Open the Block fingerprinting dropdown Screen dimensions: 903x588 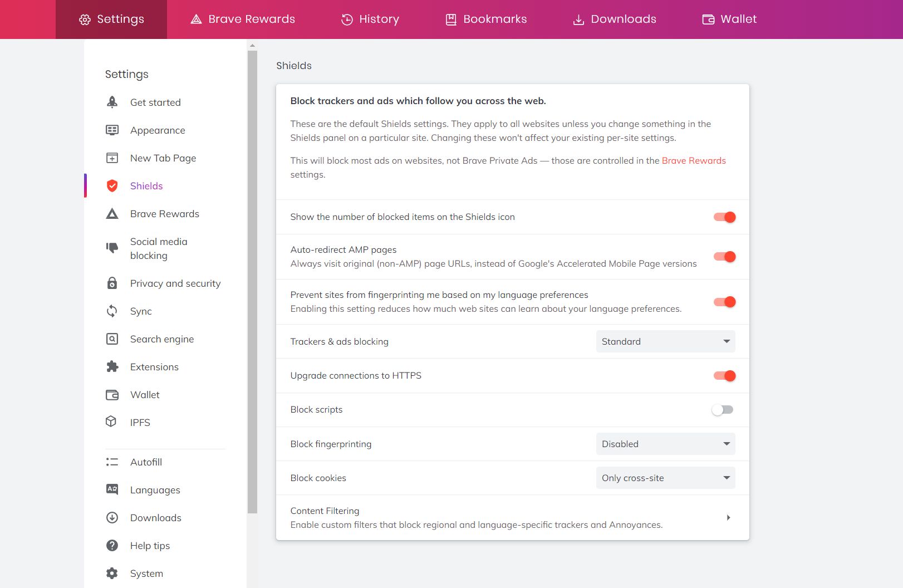coord(665,444)
